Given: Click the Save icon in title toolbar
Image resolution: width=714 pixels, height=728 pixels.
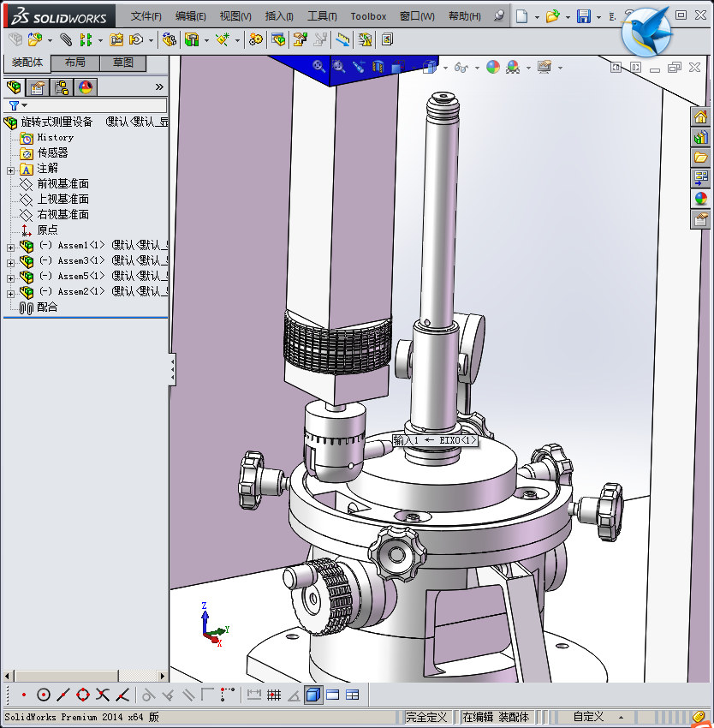Looking at the screenshot, I should [x=584, y=16].
